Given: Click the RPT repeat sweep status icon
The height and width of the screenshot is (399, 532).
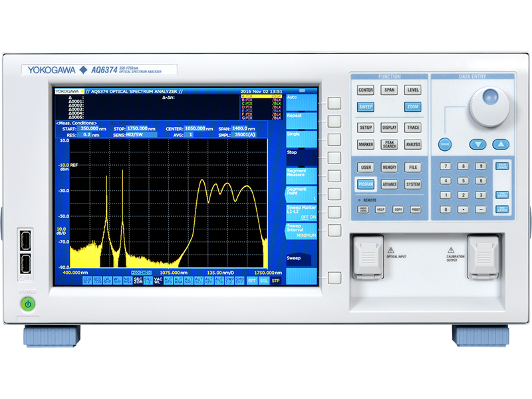Looking at the screenshot, I should pyautogui.click(x=251, y=280).
